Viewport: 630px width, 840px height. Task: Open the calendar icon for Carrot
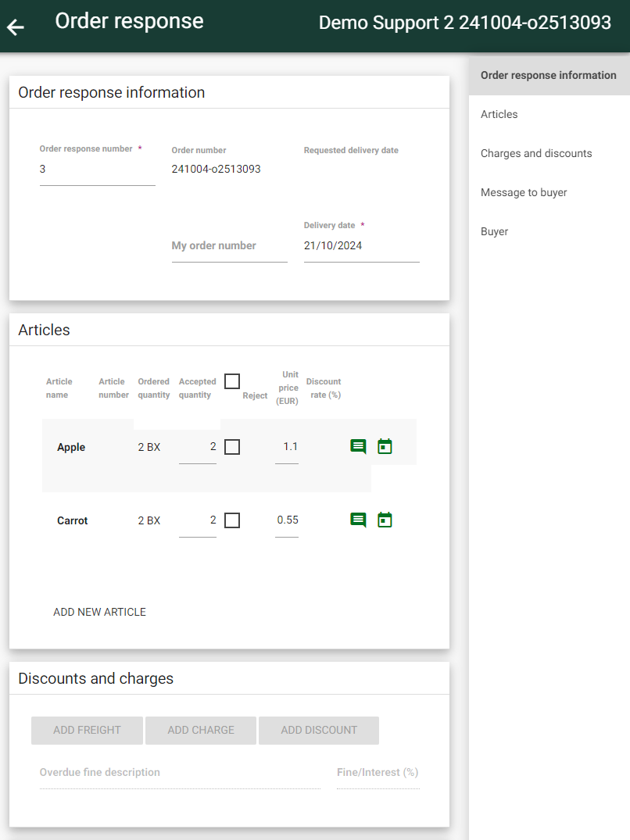[x=385, y=520]
